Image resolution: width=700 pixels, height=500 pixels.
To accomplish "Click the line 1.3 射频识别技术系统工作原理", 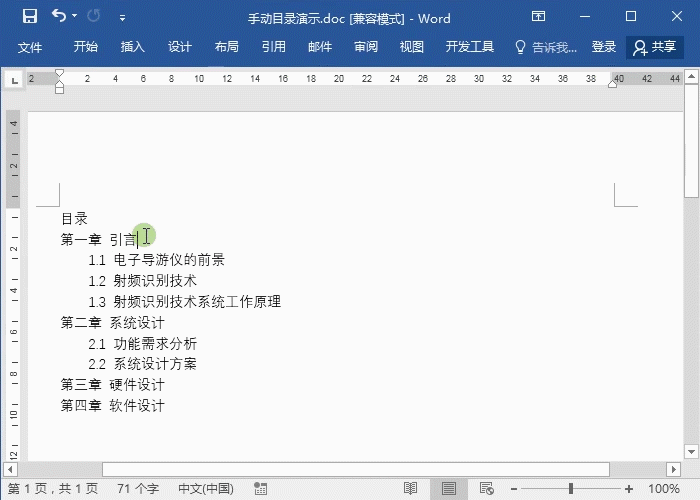I will point(184,302).
